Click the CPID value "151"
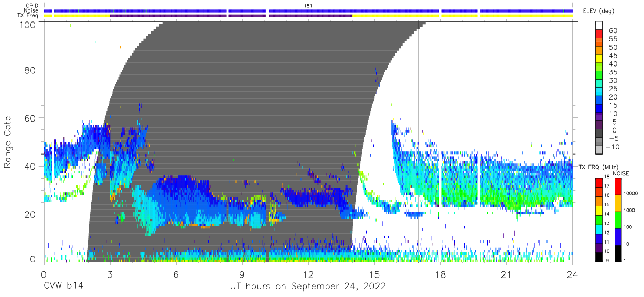 point(308,5)
